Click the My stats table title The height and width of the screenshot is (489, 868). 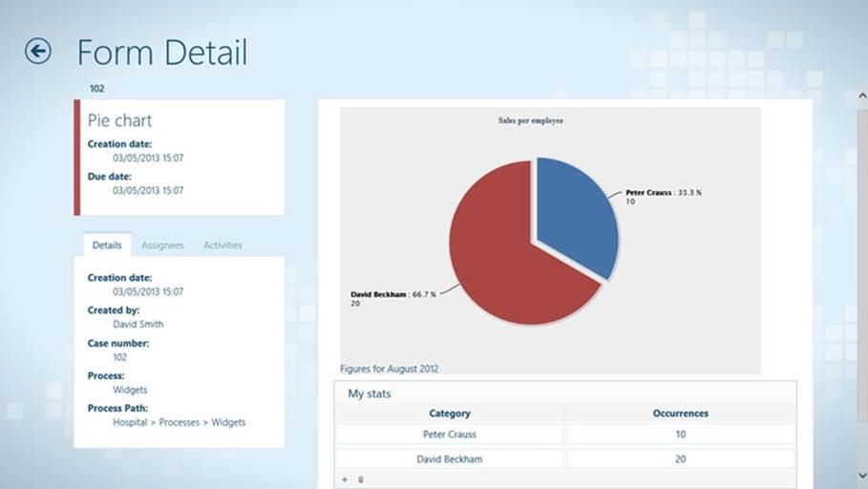(370, 393)
